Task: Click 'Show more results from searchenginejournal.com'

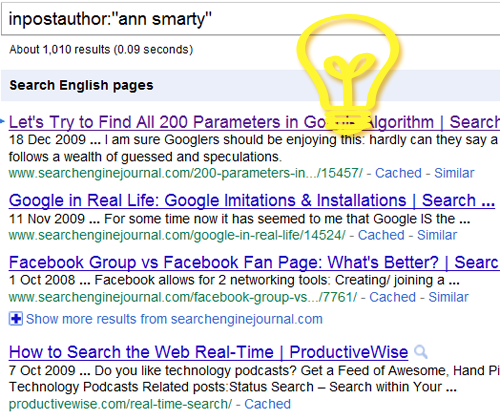Action: (x=174, y=319)
